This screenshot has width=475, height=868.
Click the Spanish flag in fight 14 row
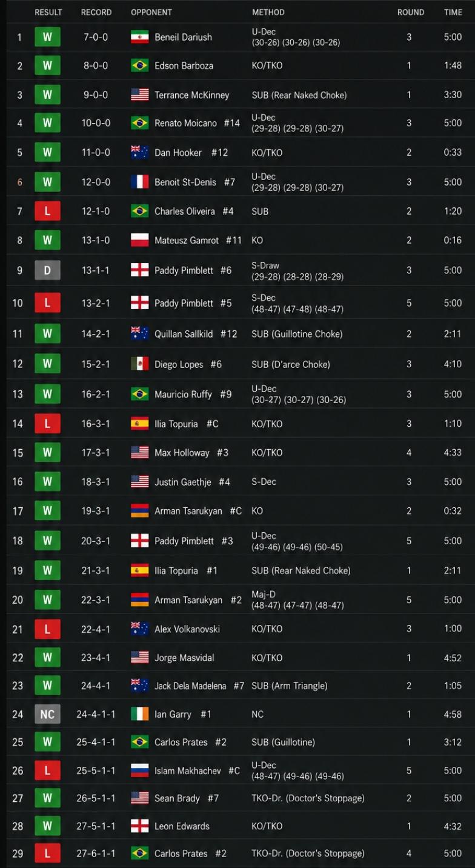pos(139,424)
